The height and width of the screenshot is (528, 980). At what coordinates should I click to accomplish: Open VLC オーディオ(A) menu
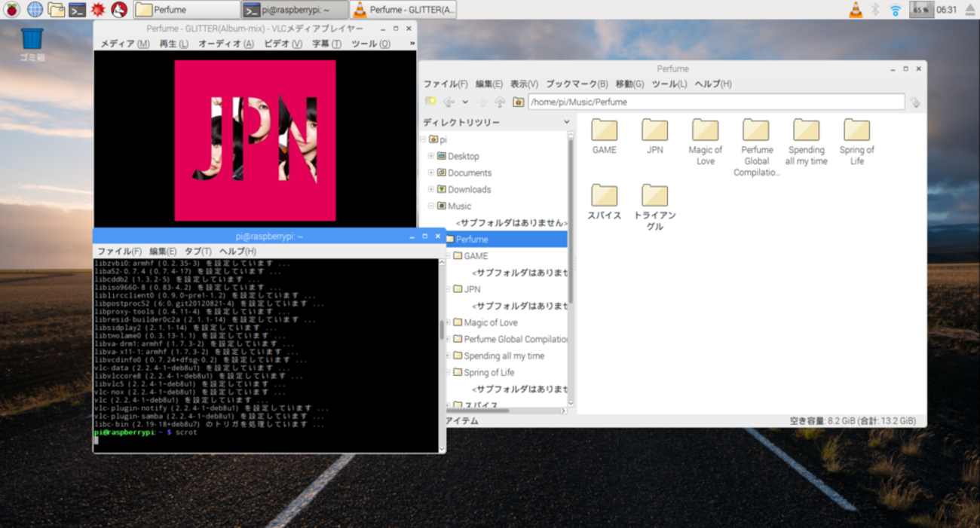(x=225, y=44)
